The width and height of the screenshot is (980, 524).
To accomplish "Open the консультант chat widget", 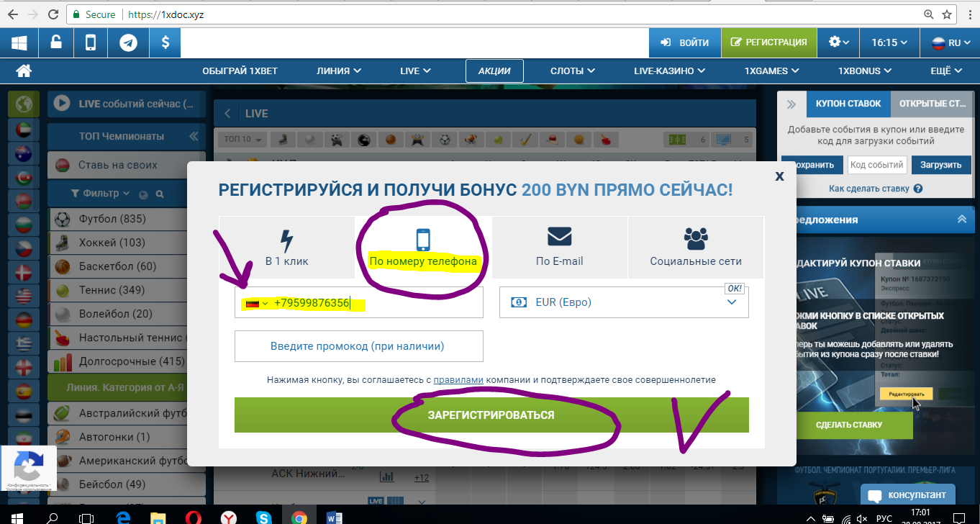I will pyautogui.click(x=908, y=495).
